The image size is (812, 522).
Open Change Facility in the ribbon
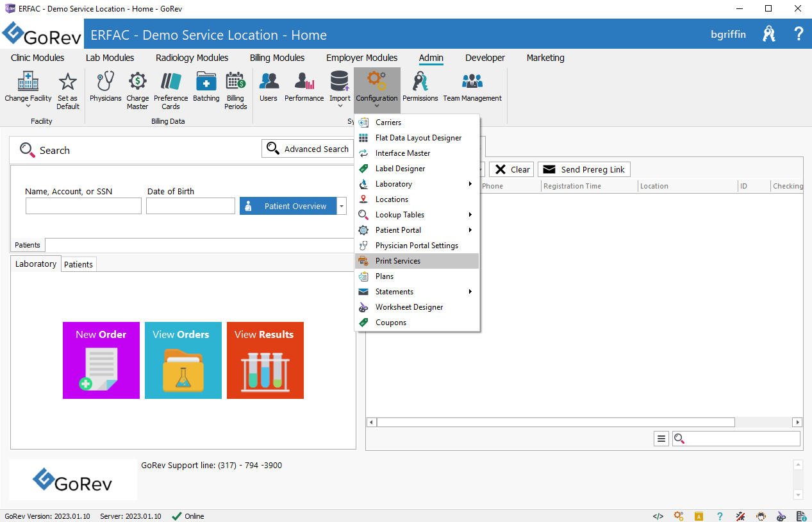28,90
